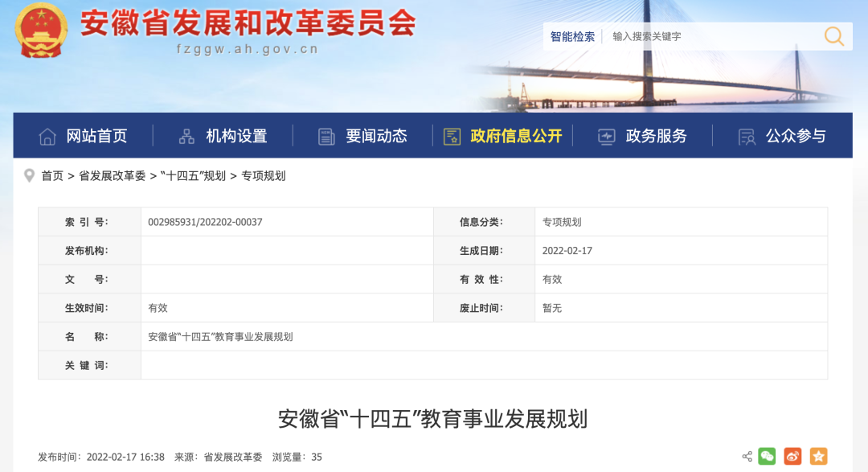Go to 首页 via the breadcrumb

tap(53, 176)
